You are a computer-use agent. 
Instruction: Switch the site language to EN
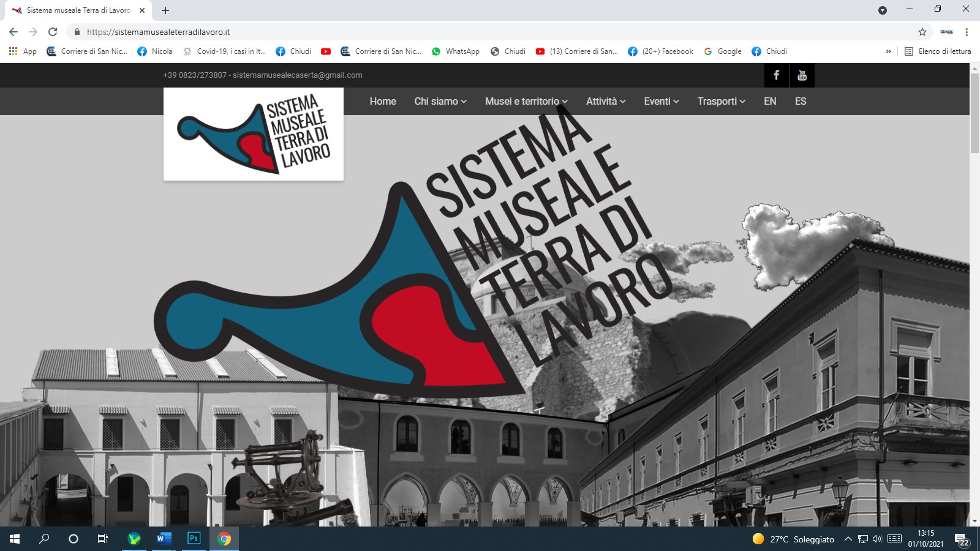(770, 102)
